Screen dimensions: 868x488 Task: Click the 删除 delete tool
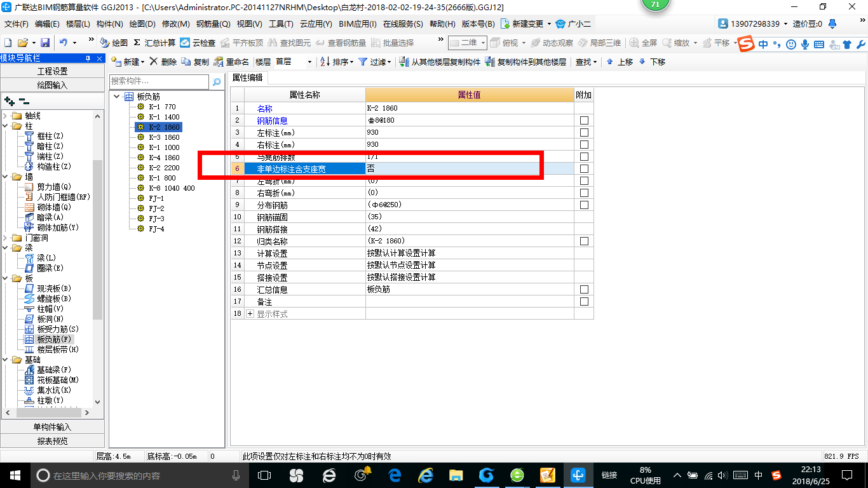pos(163,62)
